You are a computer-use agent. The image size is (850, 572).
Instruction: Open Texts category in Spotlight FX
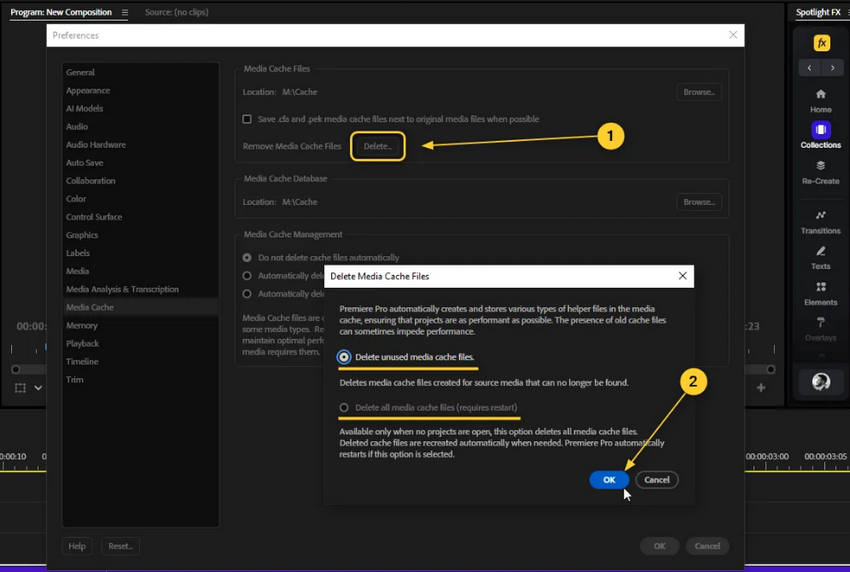click(820, 258)
